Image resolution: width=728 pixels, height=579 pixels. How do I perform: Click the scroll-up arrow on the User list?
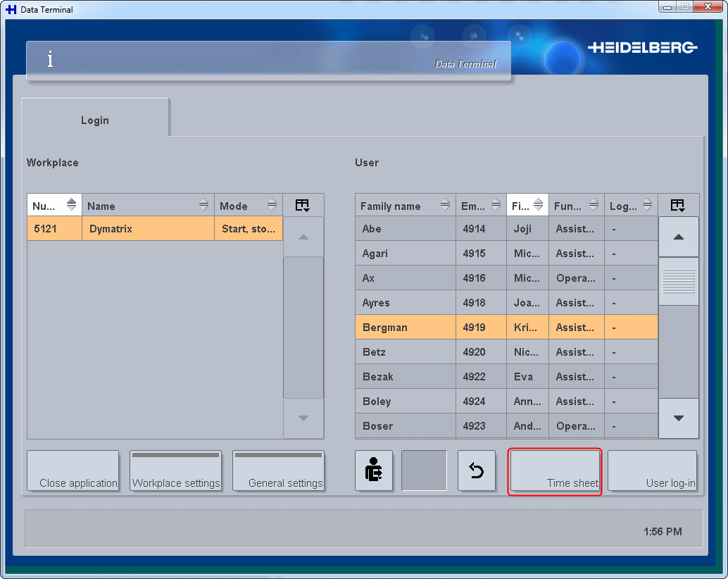click(x=678, y=237)
